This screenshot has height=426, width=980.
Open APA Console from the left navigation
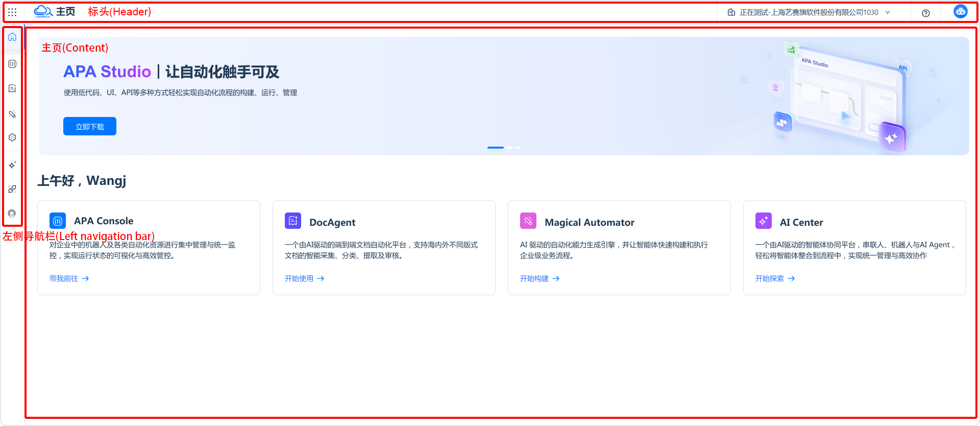pos(12,64)
